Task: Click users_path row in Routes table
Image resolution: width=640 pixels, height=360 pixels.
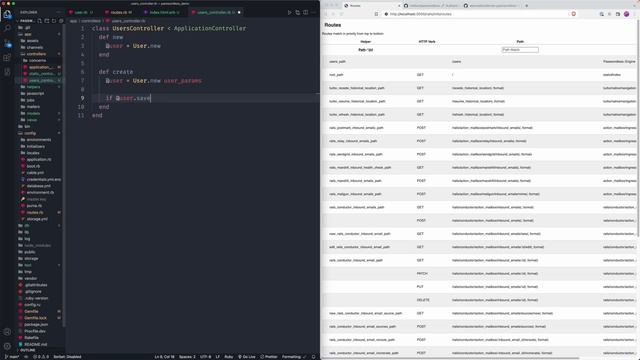Action: click(x=480, y=62)
